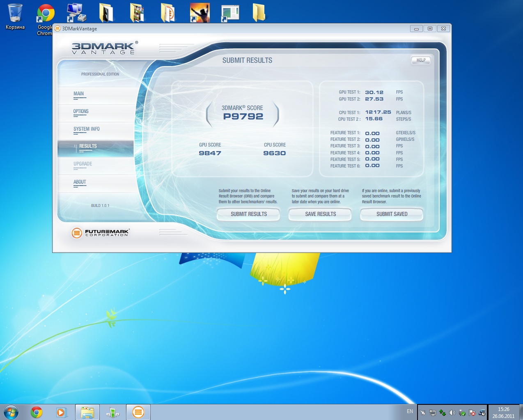The height and width of the screenshot is (420, 523).
Task: Open the volume speaker tray icon
Action: coord(452,413)
